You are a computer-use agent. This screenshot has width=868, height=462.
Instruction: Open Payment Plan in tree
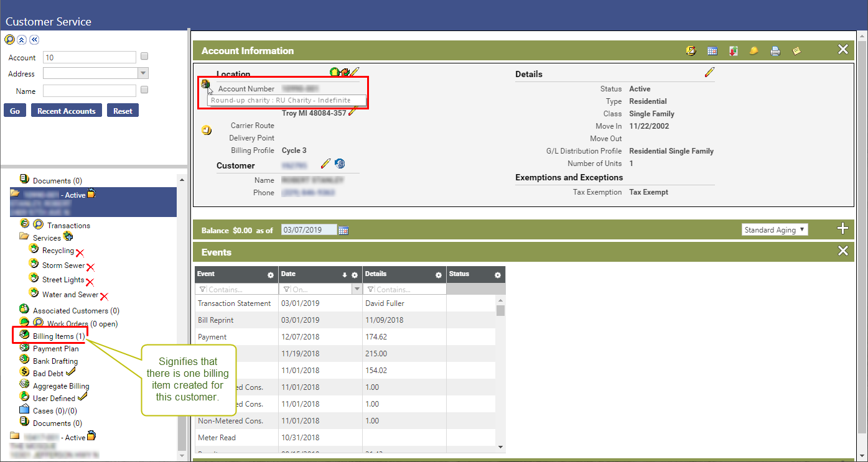coord(56,349)
